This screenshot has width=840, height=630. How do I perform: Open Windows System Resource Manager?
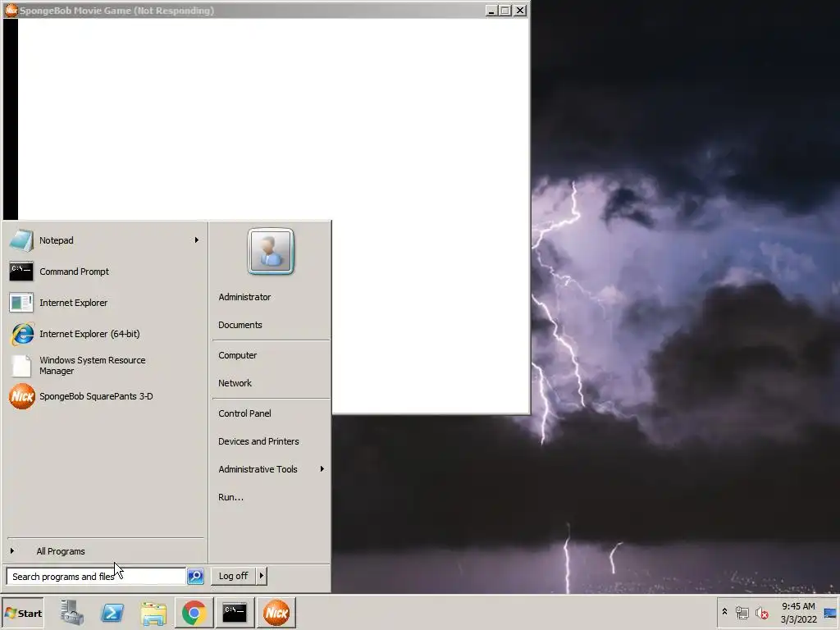click(105, 365)
